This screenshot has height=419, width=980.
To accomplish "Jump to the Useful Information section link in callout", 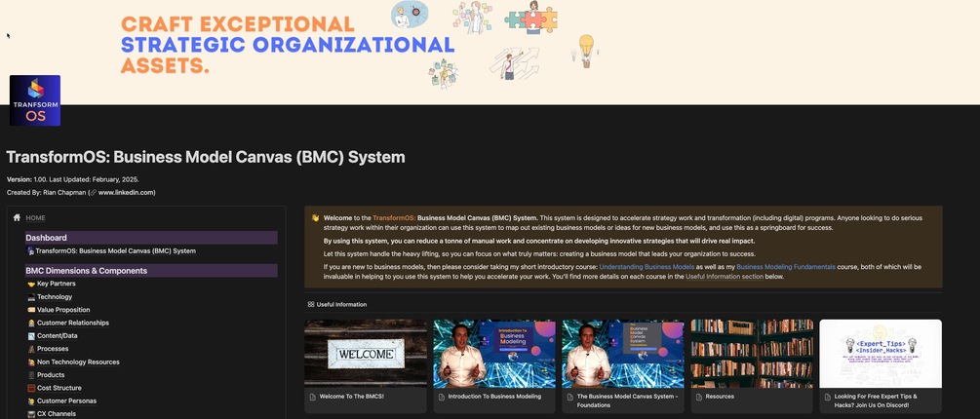I will pyautogui.click(x=724, y=277).
